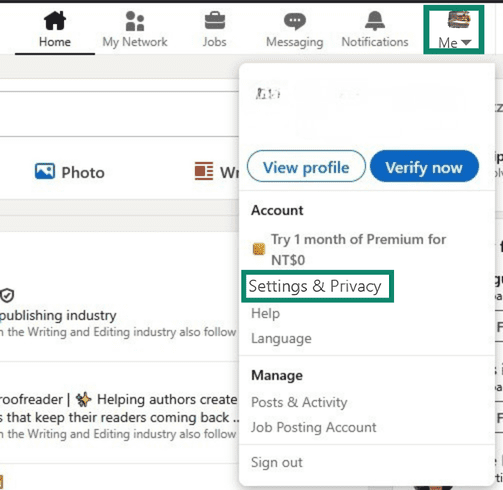Screen dimensions: 503x490
Task: Select the Notifications tab label
Action: 375,42
